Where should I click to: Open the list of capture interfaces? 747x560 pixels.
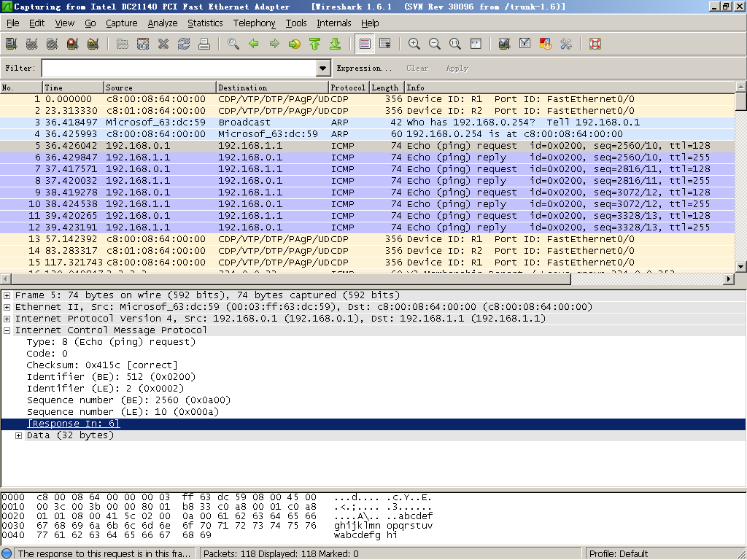(x=12, y=44)
